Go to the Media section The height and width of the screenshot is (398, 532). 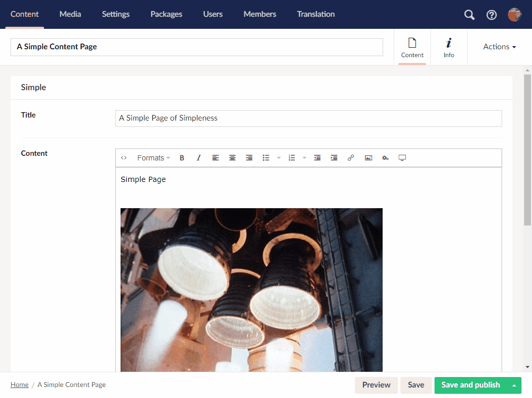coord(70,14)
